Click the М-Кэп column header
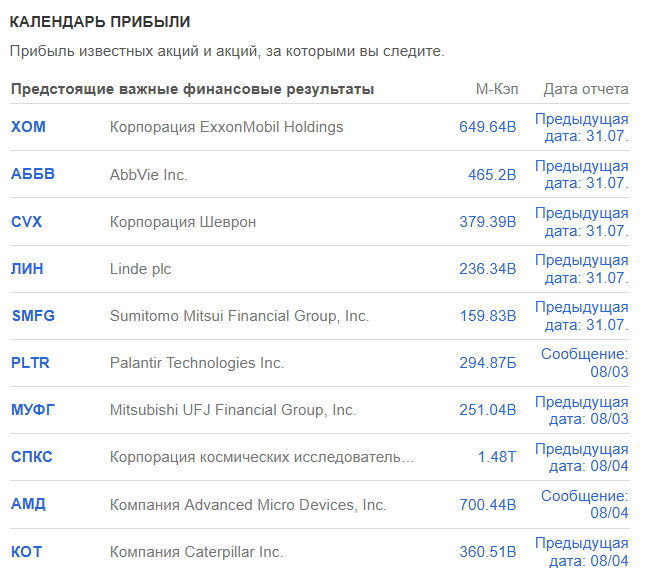Screen dimensions: 650x586 click(x=497, y=89)
